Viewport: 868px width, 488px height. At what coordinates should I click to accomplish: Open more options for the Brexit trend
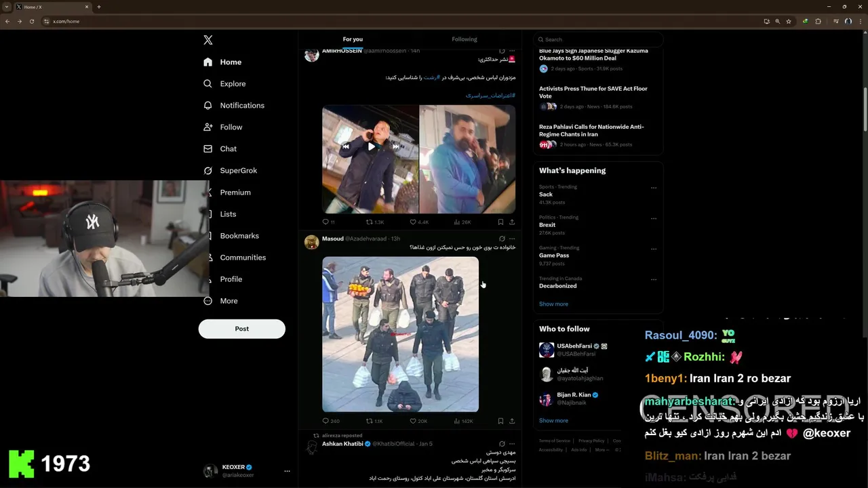pos(654,218)
